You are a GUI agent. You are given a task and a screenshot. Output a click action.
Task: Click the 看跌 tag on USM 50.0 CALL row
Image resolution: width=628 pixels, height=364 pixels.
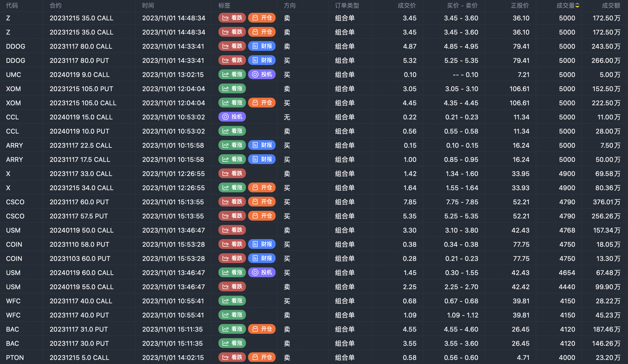point(232,230)
